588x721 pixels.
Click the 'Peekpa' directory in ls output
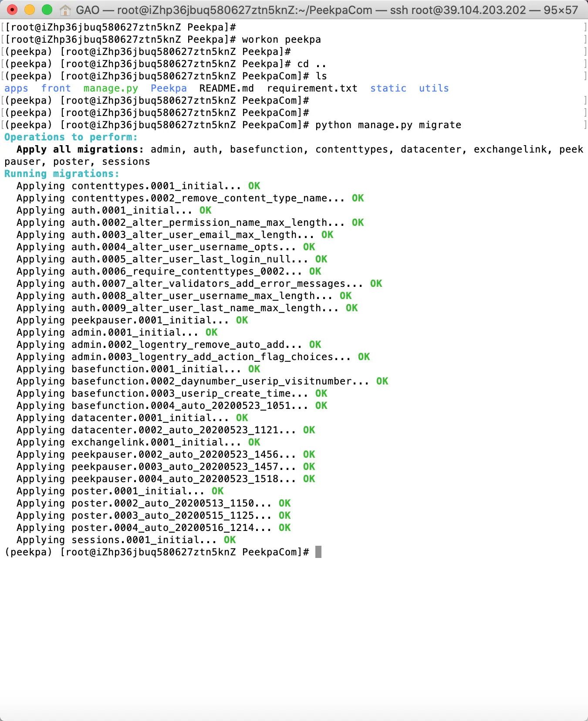[169, 88]
